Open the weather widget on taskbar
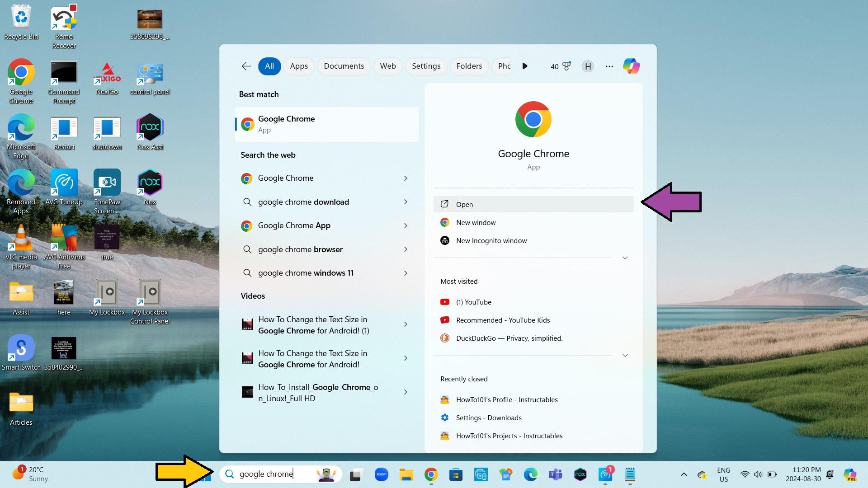 (30, 474)
